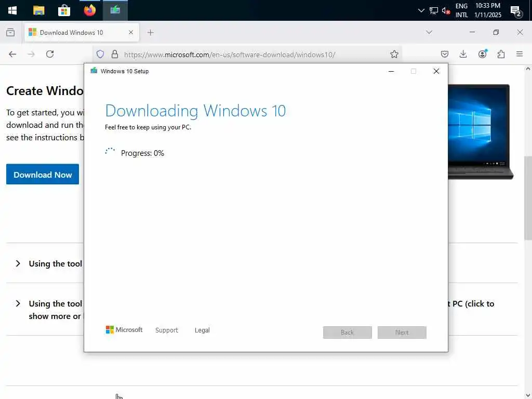The height and width of the screenshot is (399, 532).
Task: Open ENG INTL language input indicator
Action: [x=461, y=10]
